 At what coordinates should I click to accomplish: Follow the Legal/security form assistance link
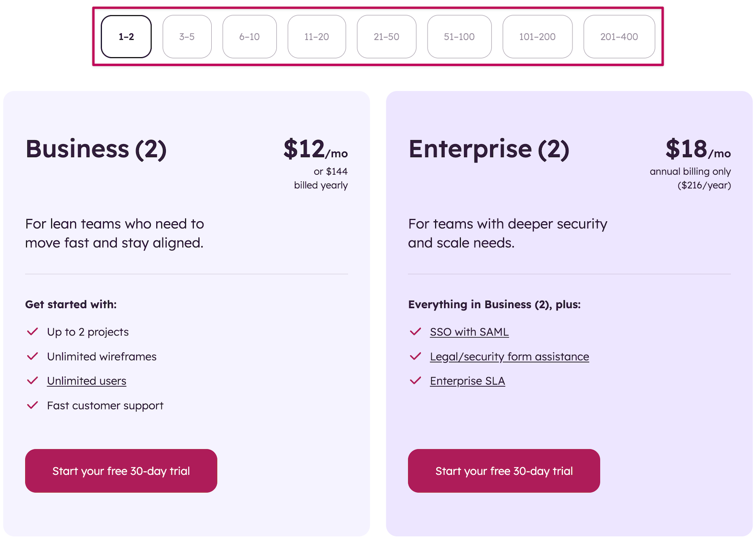tap(509, 357)
